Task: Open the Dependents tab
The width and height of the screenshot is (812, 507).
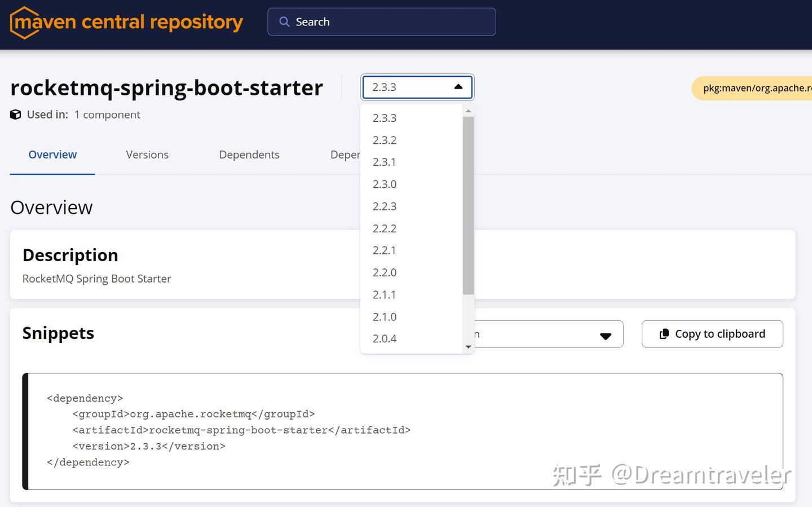Action: point(249,155)
